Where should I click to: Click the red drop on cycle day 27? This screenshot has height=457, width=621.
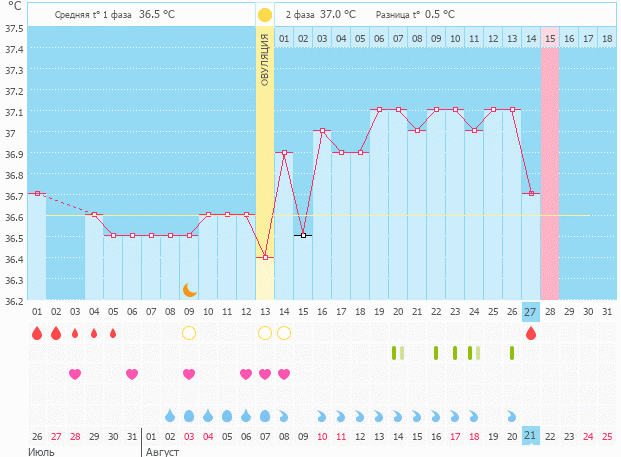click(x=531, y=333)
